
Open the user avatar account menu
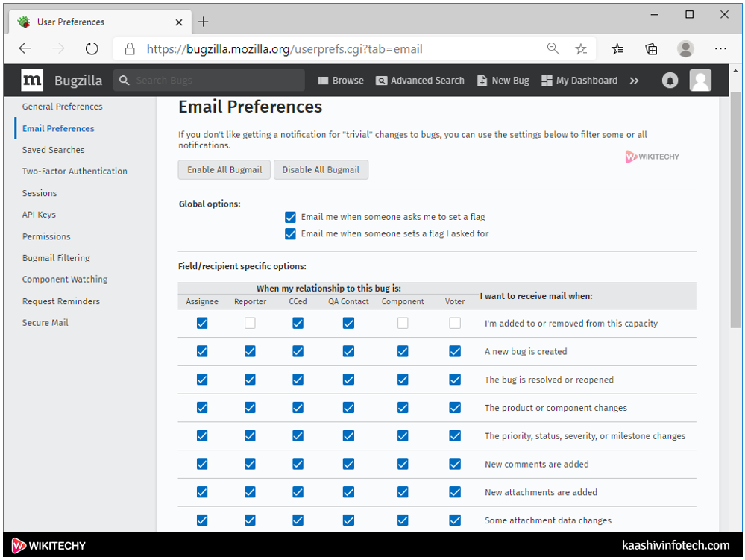point(700,81)
